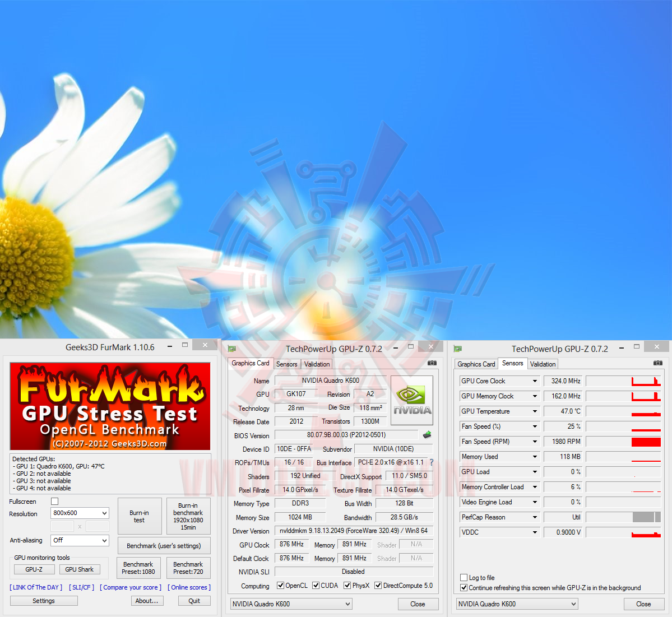Click the FurMark GPU Stress Test banner
The width and height of the screenshot is (672, 617).
tap(110, 406)
